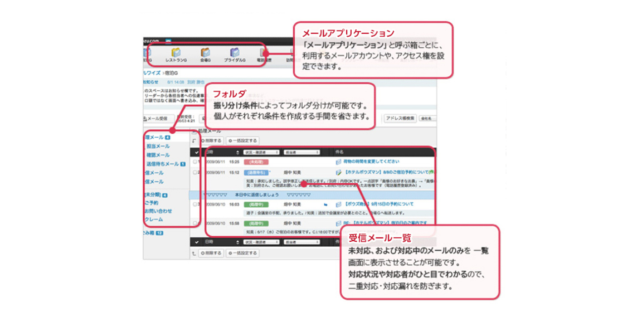Click the 会社名 search input field
Screen dimensions: 644x322
coord(429,118)
